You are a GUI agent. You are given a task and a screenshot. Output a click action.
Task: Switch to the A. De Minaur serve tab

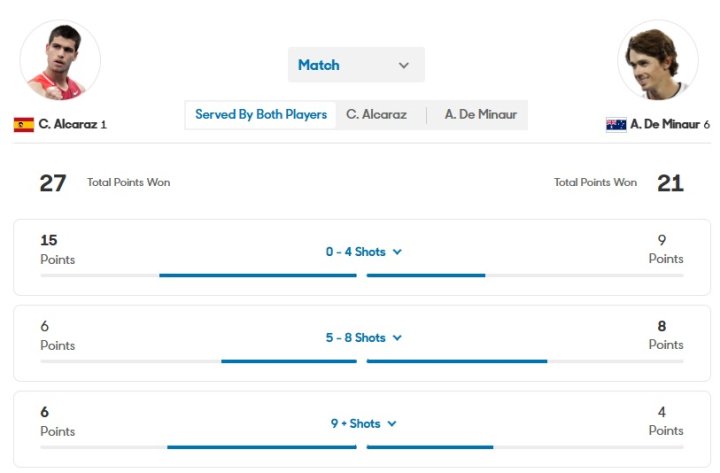point(481,115)
